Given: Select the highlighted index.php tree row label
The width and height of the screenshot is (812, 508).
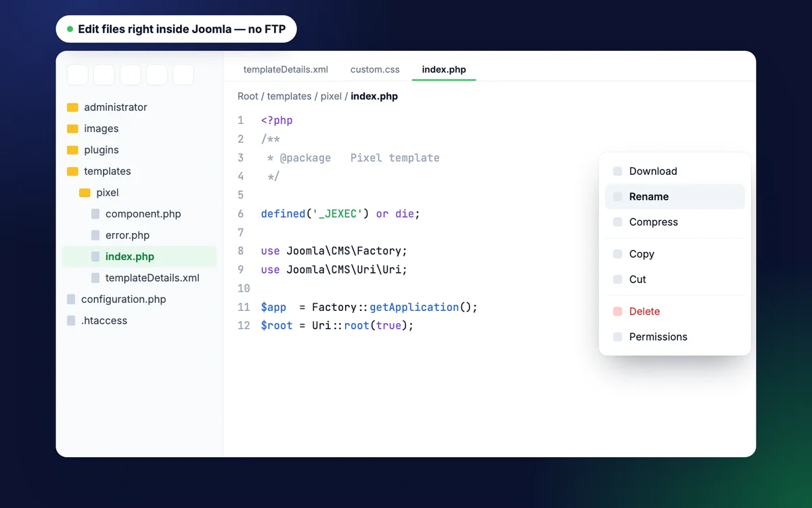Looking at the screenshot, I should pyautogui.click(x=130, y=257).
